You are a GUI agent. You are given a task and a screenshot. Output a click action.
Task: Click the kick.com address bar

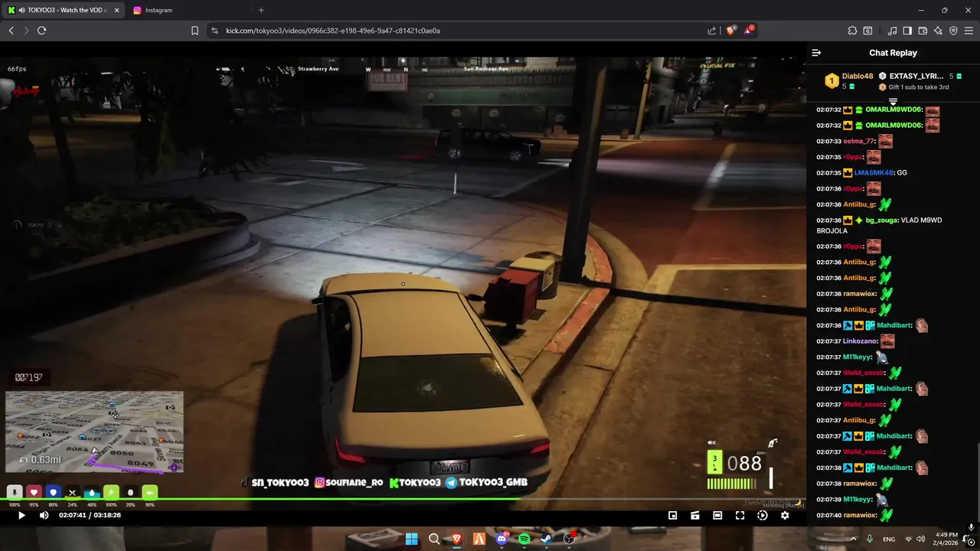(x=459, y=31)
